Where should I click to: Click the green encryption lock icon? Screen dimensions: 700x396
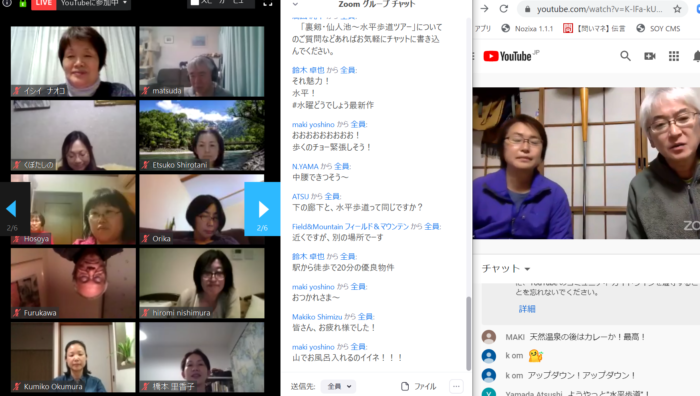coord(22,3)
